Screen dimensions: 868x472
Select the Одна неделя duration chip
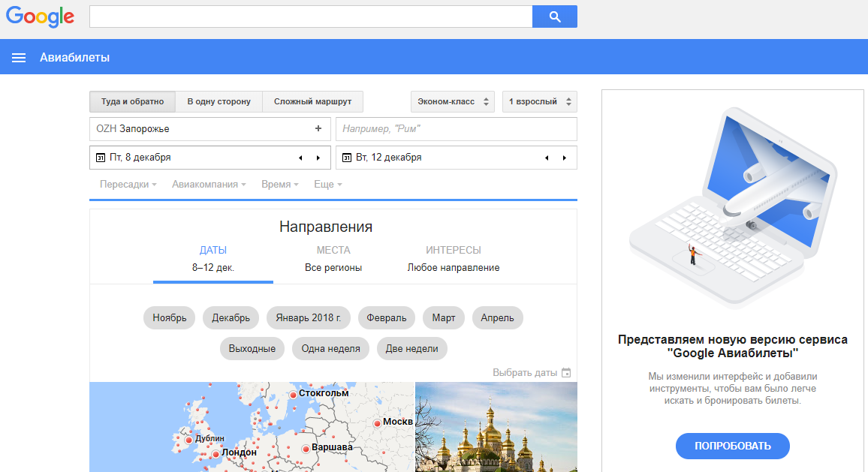pos(330,349)
